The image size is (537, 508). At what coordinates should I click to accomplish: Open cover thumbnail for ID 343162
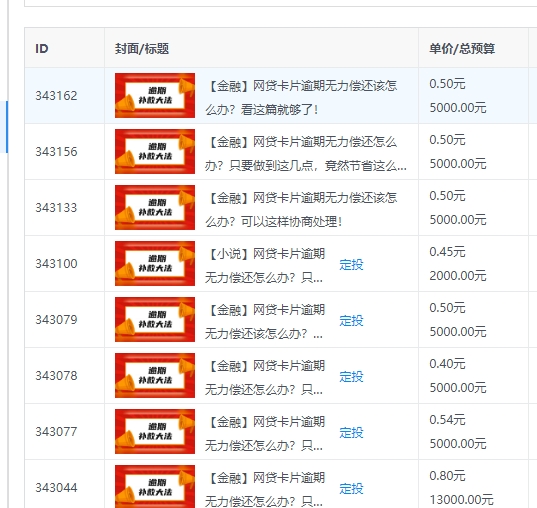pyautogui.click(x=155, y=95)
